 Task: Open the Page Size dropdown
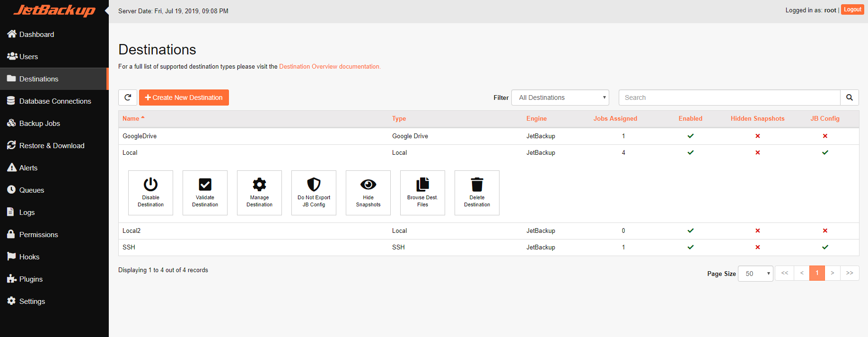755,274
